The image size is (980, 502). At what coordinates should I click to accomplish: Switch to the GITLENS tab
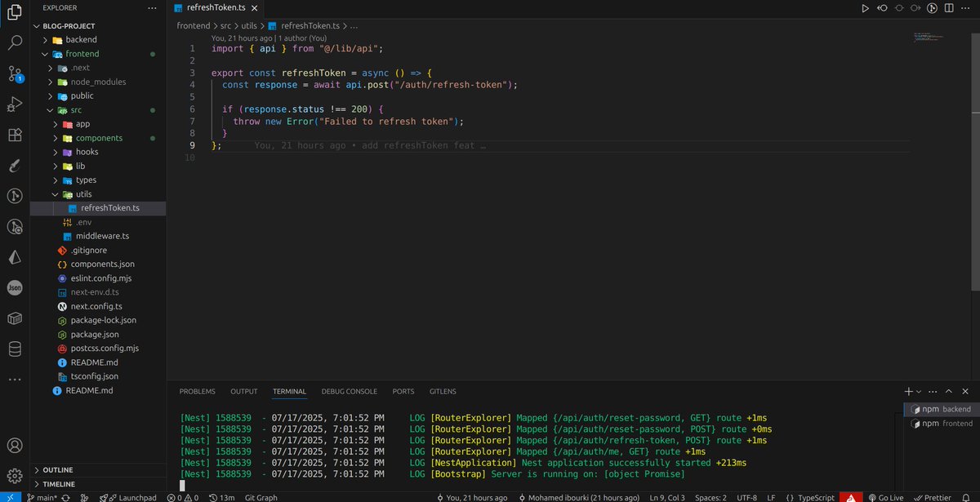pos(443,392)
